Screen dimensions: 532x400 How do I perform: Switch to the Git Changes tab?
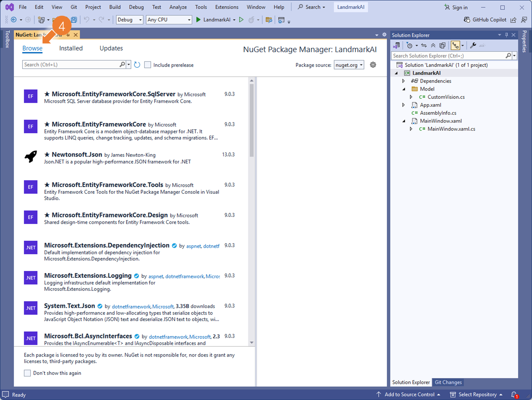coord(448,382)
